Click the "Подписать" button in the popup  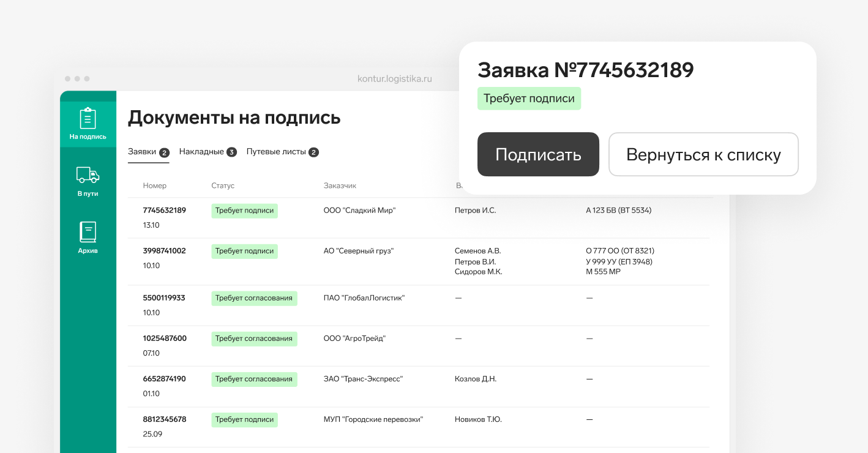pos(538,154)
